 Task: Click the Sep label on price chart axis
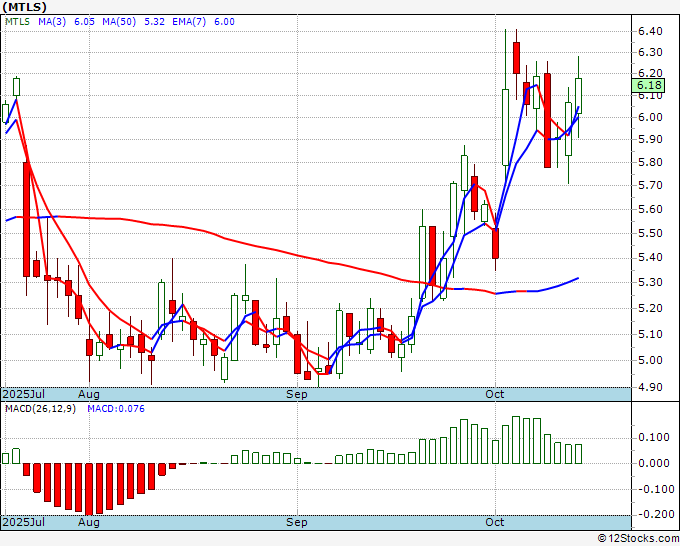(x=297, y=394)
